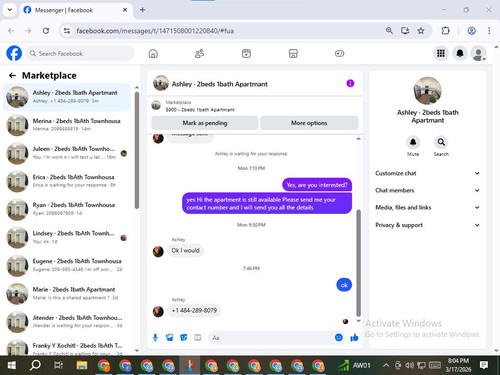Image resolution: width=500 pixels, height=375 pixels.
Task: Open Ryan 2beds 1bAth Townhousa conversation
Action: pyautogui.click(x=67, y=209)
